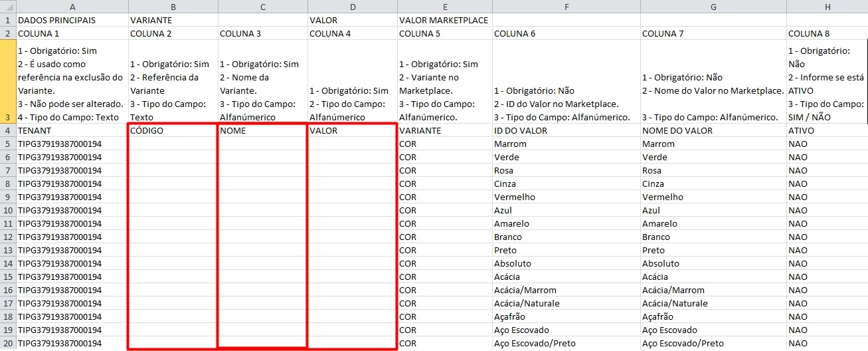Click column G header
This screenshot has height=351, width=868.
[x=713, y=6]
